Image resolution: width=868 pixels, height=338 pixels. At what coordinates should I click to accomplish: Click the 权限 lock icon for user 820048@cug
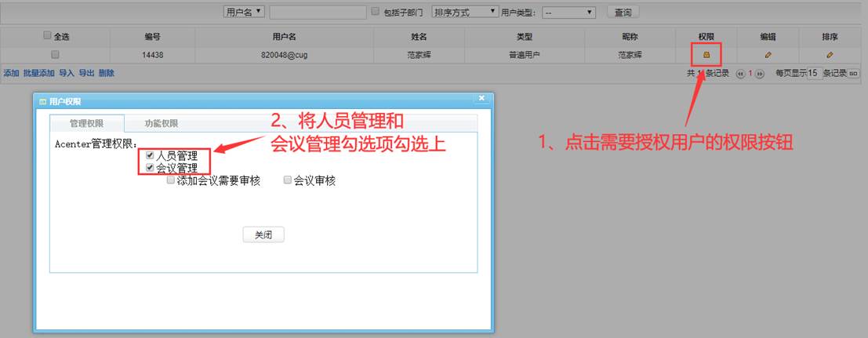pos(706,55)
